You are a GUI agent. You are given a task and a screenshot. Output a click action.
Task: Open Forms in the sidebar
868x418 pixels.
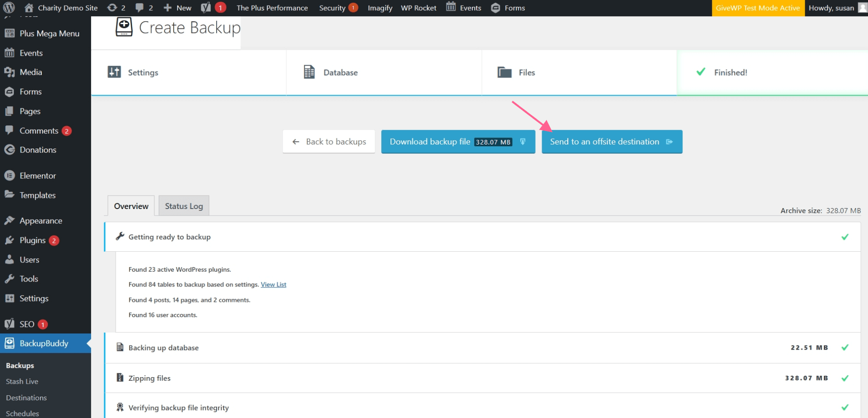(x=46, y=91)
